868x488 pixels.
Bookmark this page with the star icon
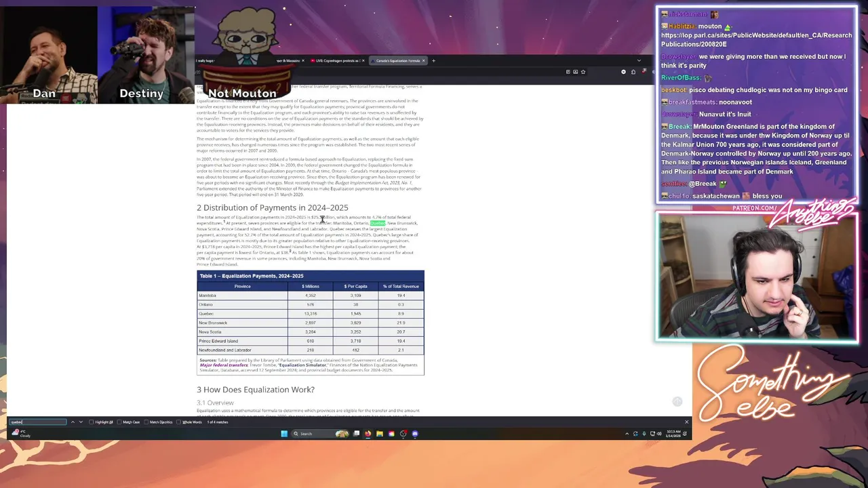(x=583, y=71)
